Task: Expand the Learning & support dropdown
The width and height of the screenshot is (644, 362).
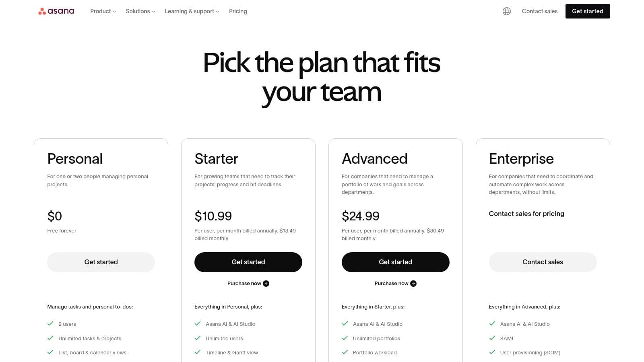Action: 191,11
